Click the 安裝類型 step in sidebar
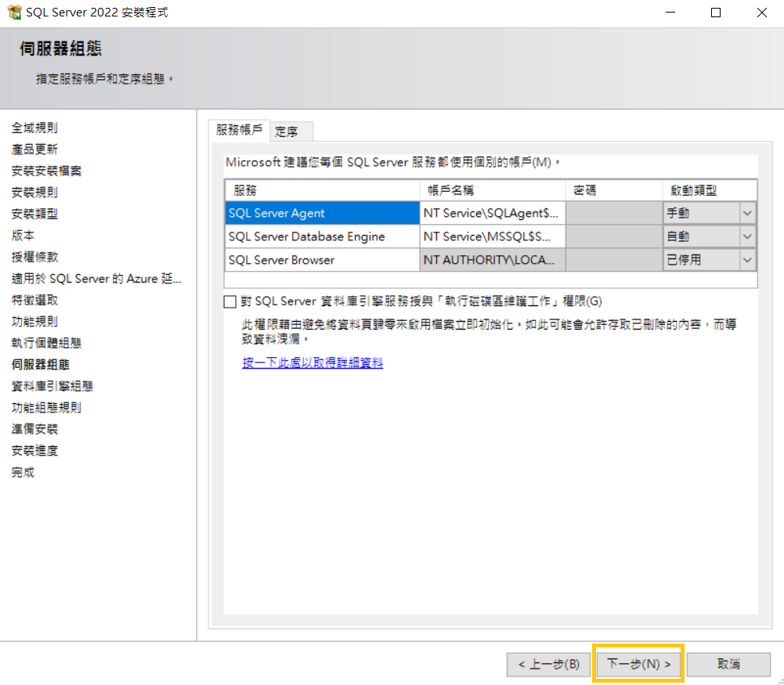The width and height of the screenshot is (784, 685). click(x=34, y=214)
